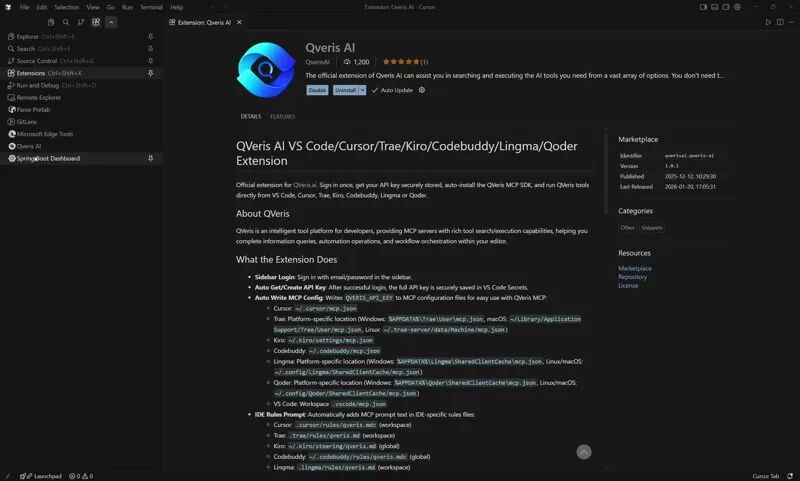Close the Extension: Qveris AI tab
This screenshot has height=481, width=800.
pos(239,22)
